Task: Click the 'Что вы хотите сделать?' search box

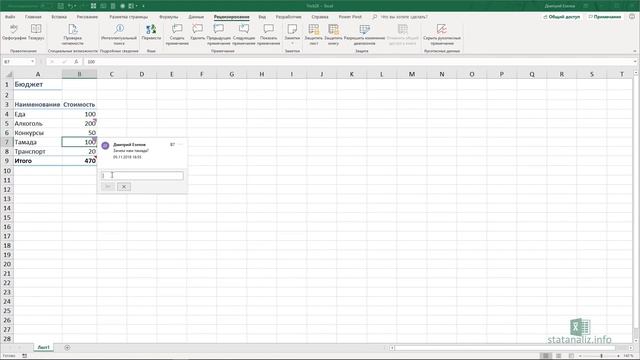Action: [404, 17]
